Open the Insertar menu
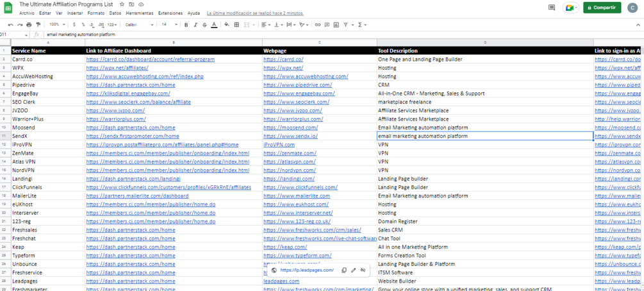This screenshot has height=291, width=644. (75, 13)
